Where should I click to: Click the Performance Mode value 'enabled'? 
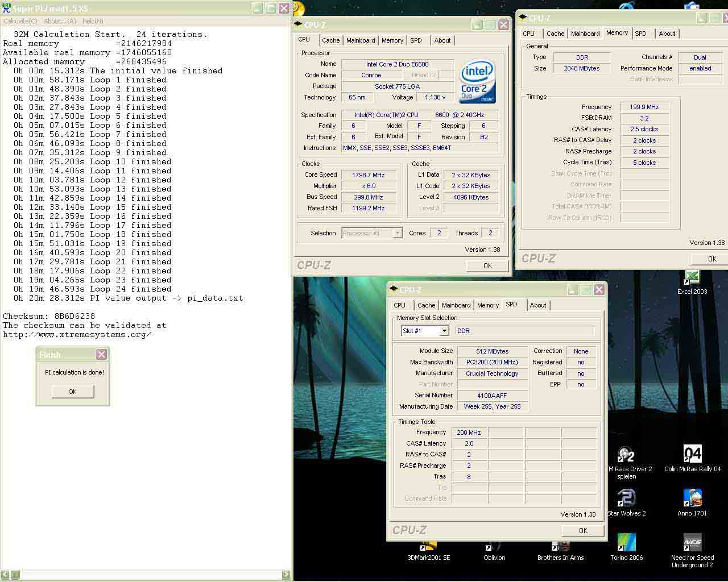tap(700, 68)
